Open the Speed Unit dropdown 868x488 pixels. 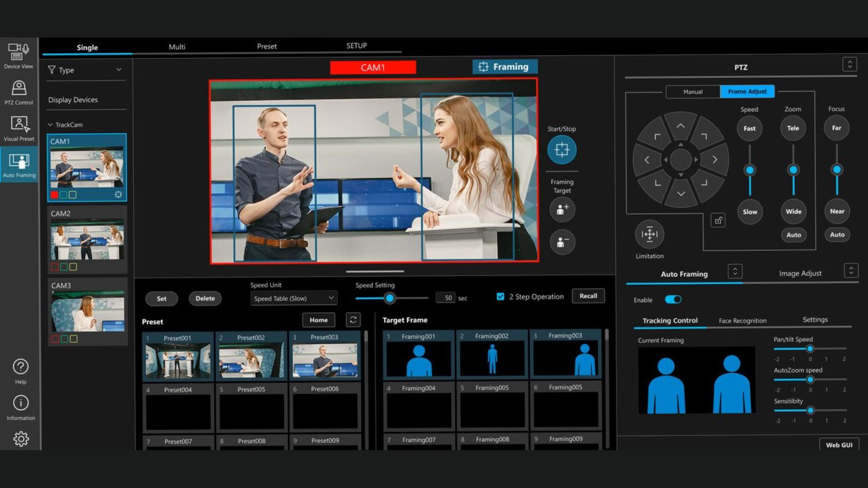click(293, 298)
